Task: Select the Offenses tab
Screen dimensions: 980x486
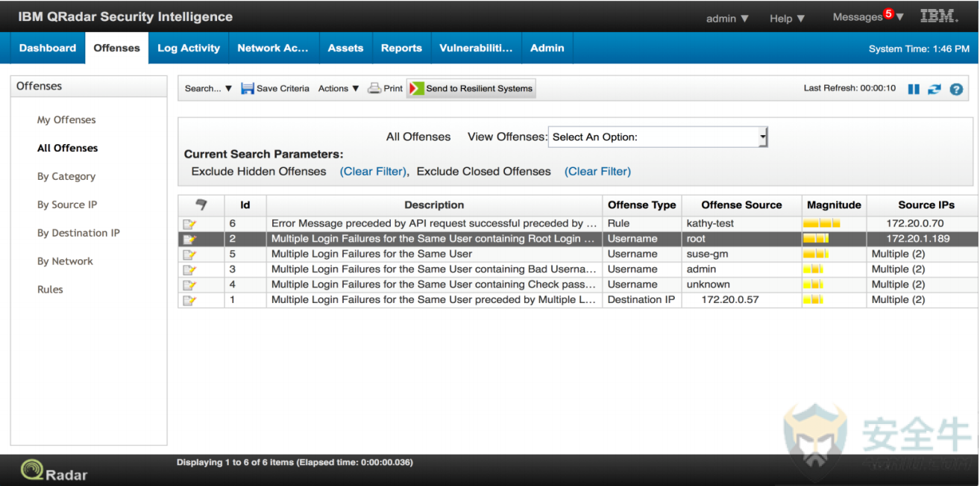Action: [x=117, y=48]
